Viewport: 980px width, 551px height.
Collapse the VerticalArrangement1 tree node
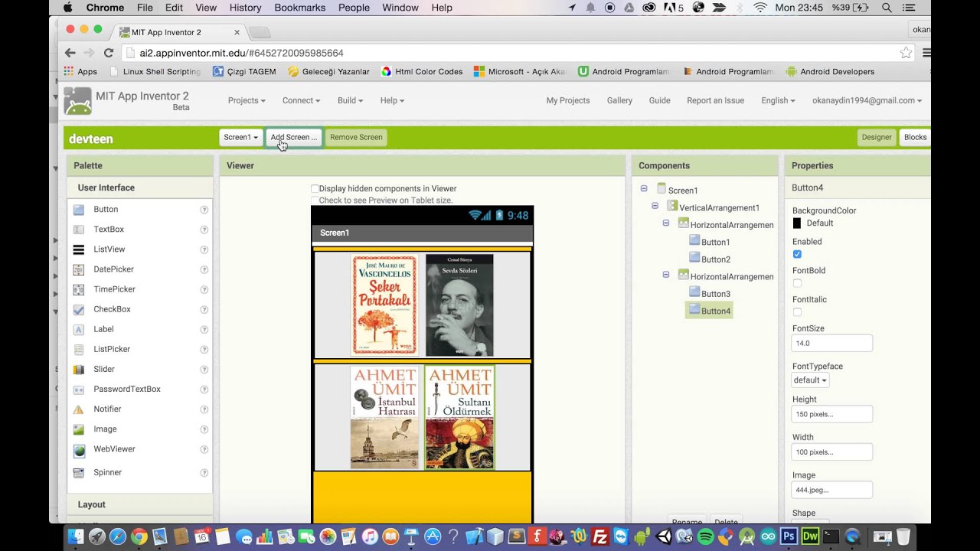pyautogui.click(x=655, y=206)
